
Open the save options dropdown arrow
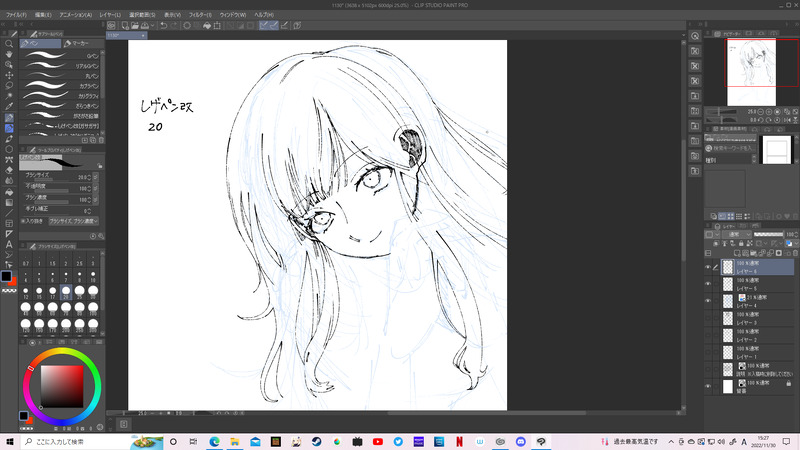point(153,26)
